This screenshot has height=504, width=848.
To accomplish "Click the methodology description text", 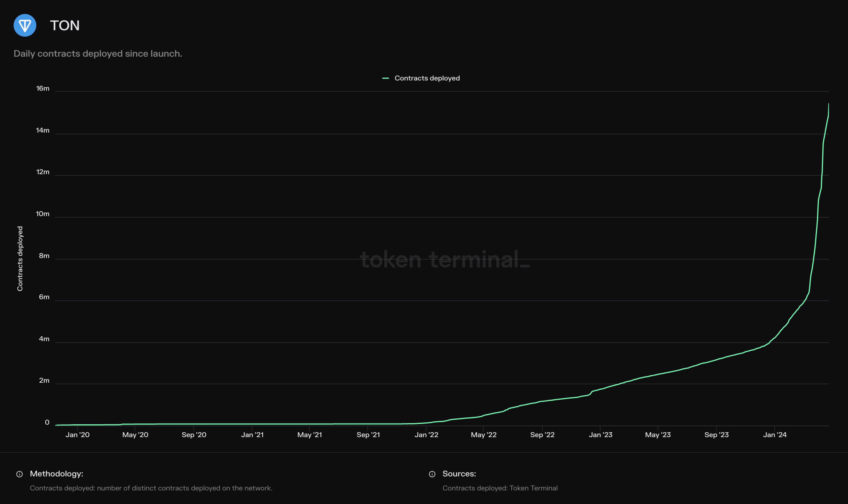I will [x=151, y=488].
